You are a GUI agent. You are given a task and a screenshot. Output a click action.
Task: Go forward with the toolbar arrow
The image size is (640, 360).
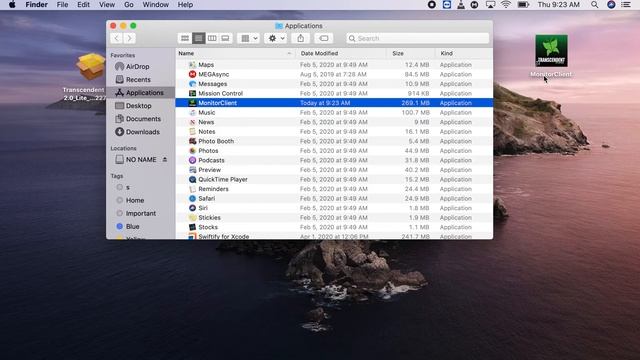point(129,38)
